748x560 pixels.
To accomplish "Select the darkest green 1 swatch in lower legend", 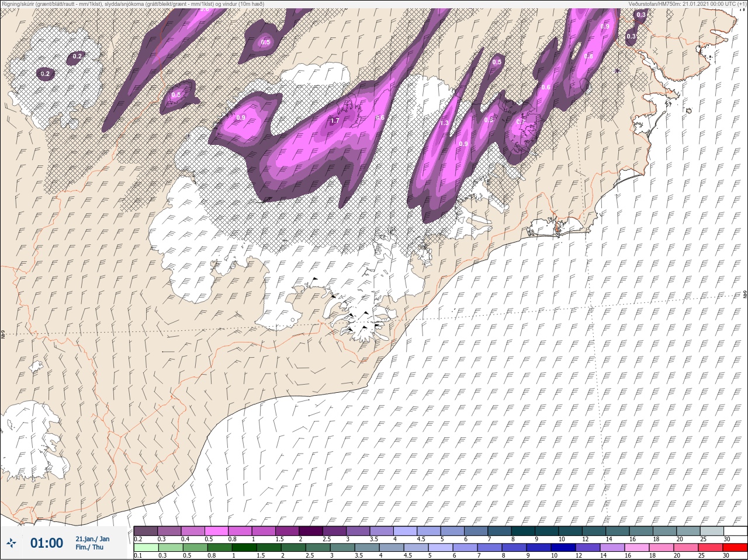I will tap(244, 547).
